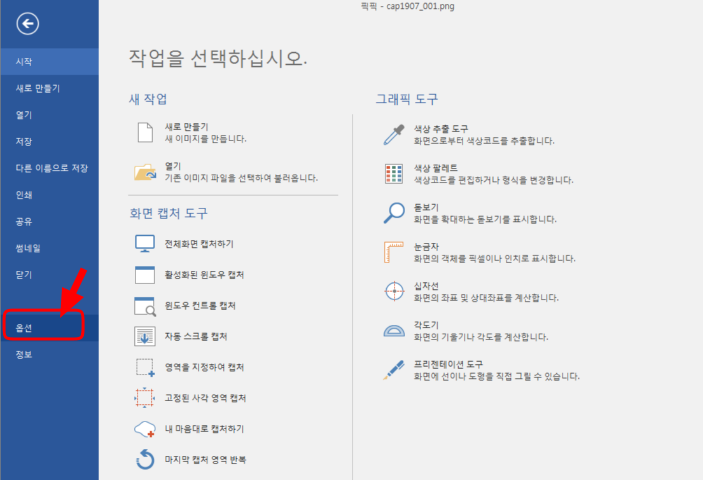Choose 다른 이름으로 저장 menu item
703x480 pixels.
click(49, 168)
